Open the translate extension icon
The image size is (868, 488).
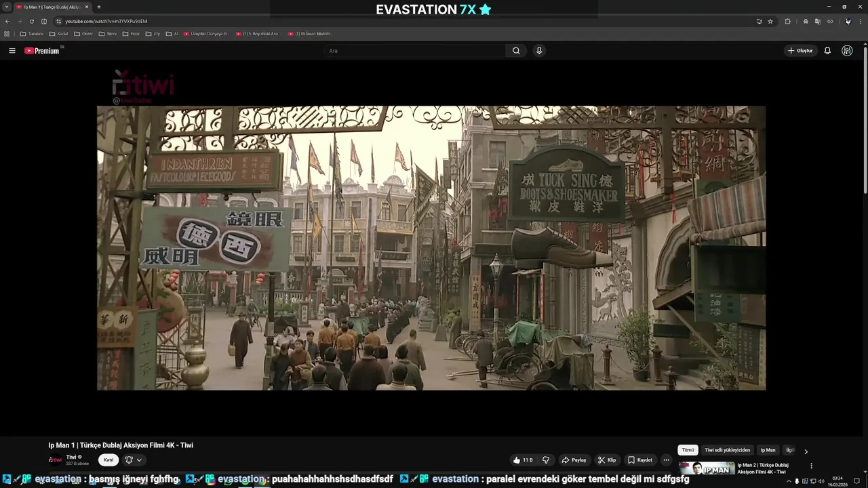[x=818, y=21]
